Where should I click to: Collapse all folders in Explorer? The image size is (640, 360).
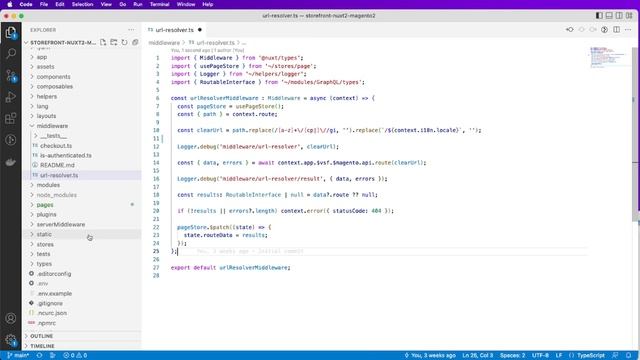(135, 42)
